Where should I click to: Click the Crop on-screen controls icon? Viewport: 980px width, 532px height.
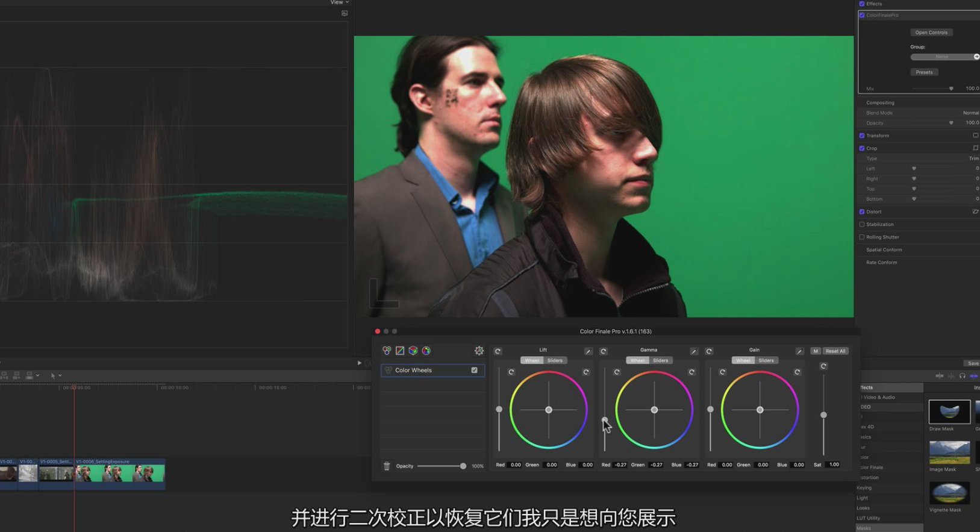click(975, 148)
